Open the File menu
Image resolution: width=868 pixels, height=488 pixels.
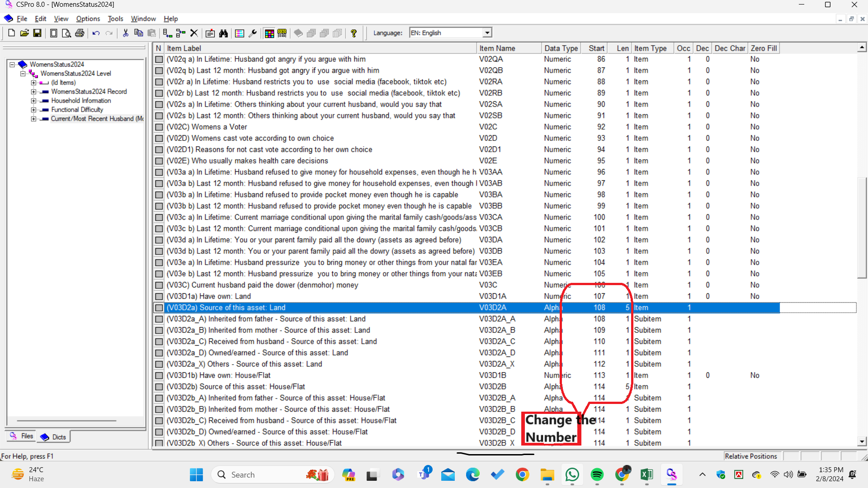pos(22,19)
